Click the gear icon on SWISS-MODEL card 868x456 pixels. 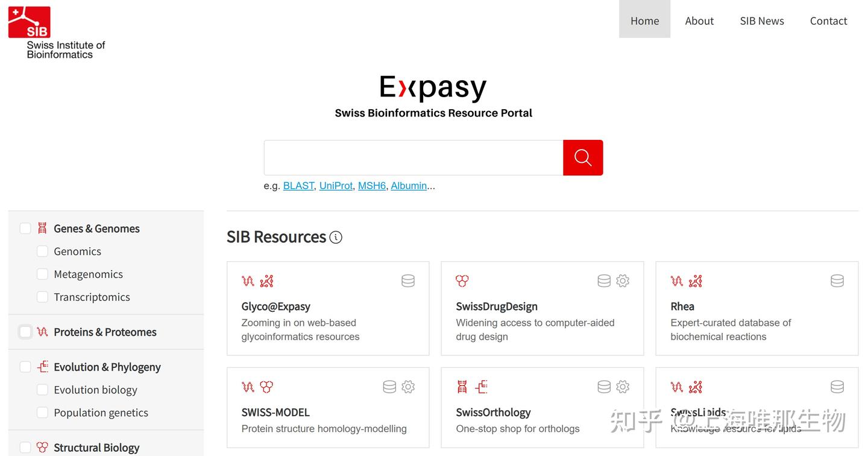(x=408, y=387)
